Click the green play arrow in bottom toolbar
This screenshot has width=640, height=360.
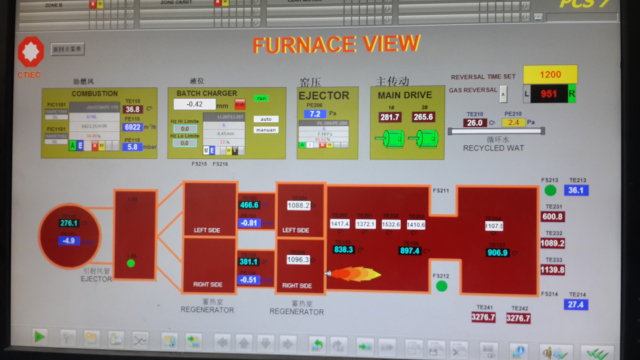pyautogui.click(x=40, y=337)
